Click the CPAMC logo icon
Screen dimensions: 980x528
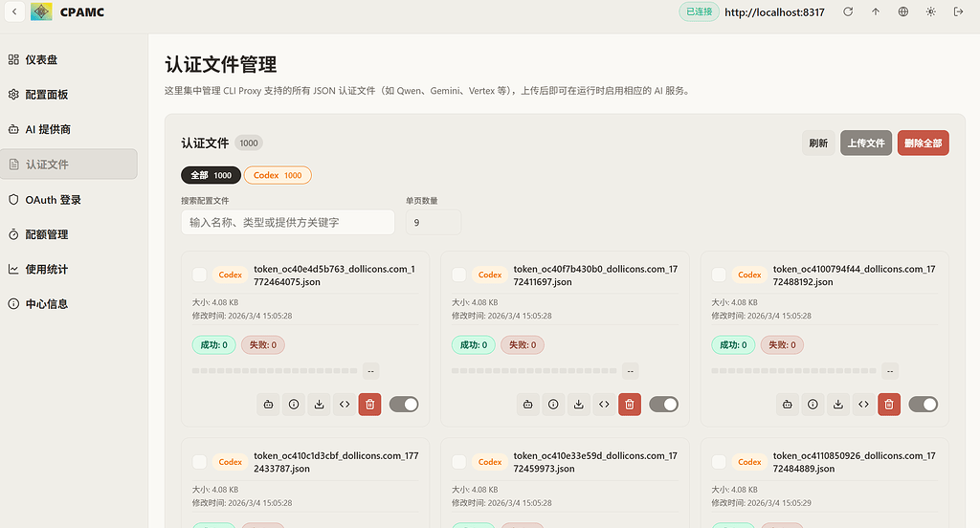coord(41,11)
